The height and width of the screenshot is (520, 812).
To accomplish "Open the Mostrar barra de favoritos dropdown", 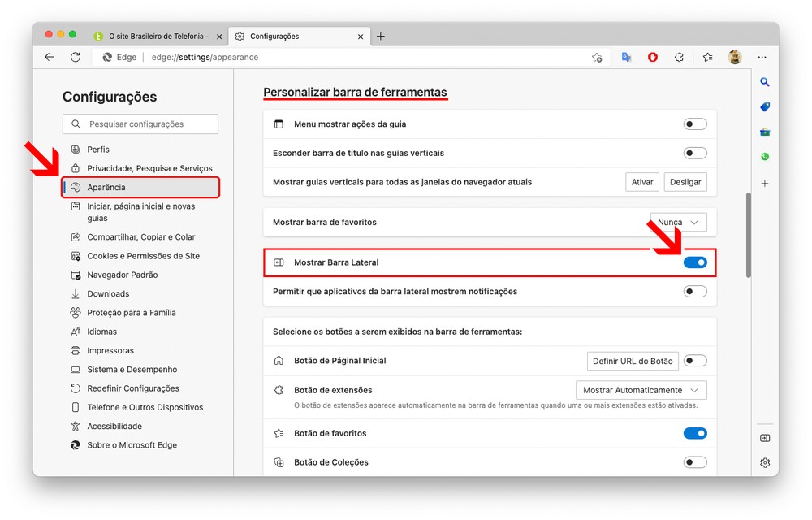I will [678, 222].
